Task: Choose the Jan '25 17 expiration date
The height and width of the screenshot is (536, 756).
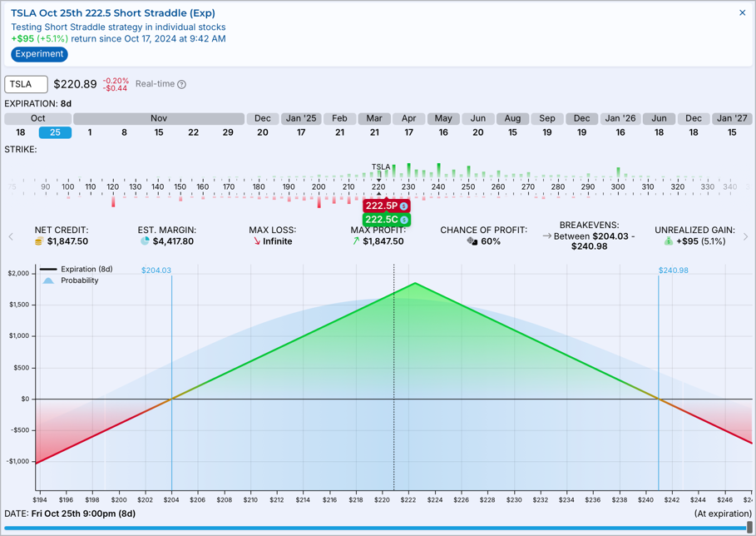Action: click(x=301, y=132)
